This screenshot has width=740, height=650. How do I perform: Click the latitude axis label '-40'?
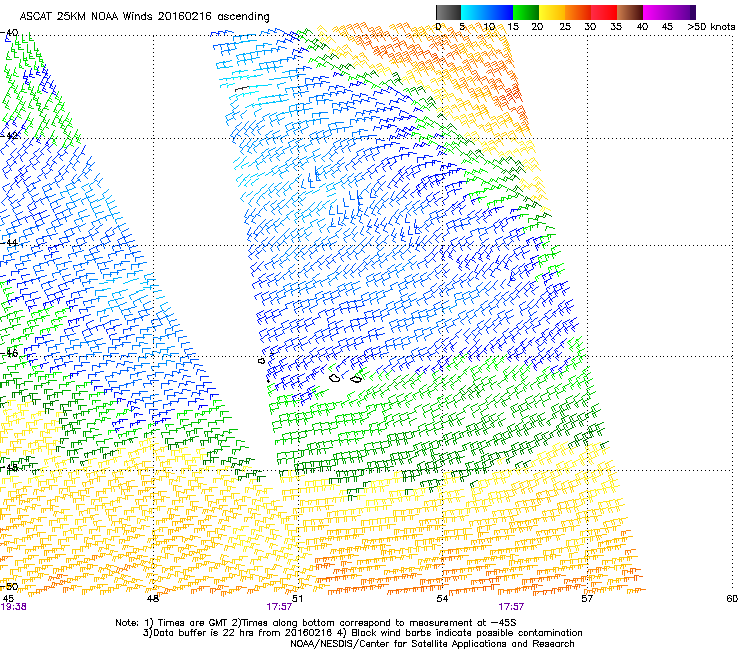pos(9,33)
